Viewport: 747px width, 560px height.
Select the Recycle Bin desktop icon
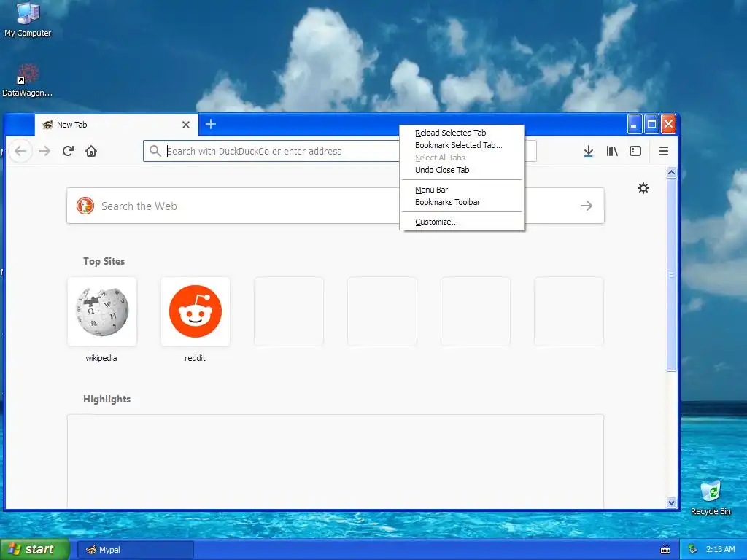[x=711, y=498]
